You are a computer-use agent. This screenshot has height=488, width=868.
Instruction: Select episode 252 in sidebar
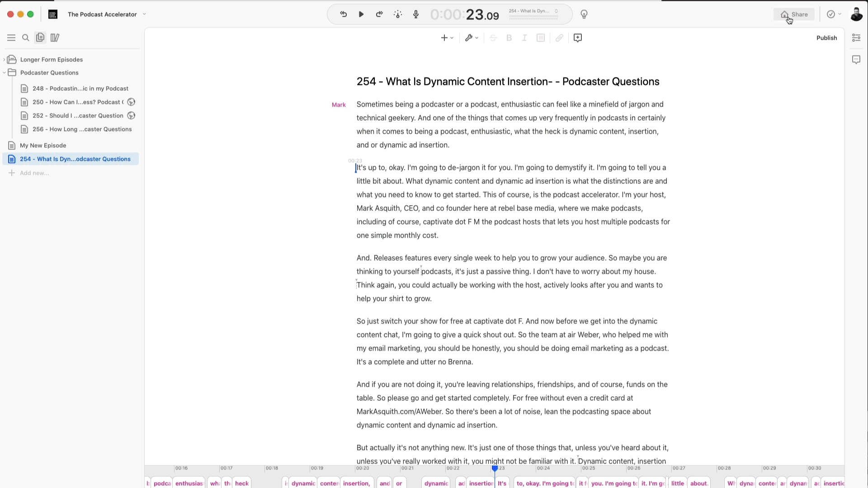click(x=77, y=115)
